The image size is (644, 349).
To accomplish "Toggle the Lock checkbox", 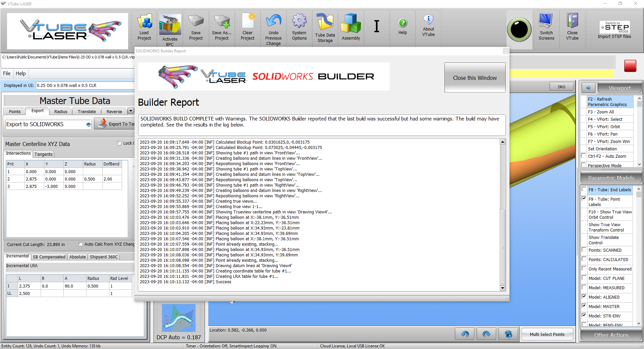I will pyautogui.click(x=119, y=143).
